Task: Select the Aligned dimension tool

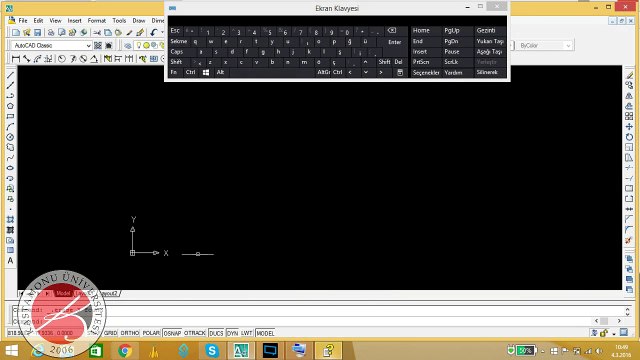Action: pyautogui.click(x=27, y=59)
